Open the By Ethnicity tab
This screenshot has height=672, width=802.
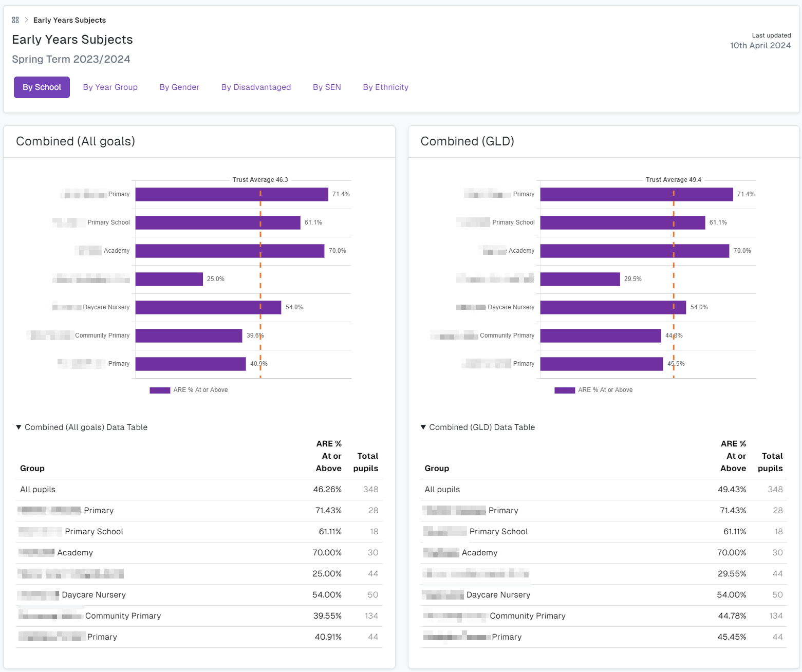pyautogui.click(x=385, y=87)
